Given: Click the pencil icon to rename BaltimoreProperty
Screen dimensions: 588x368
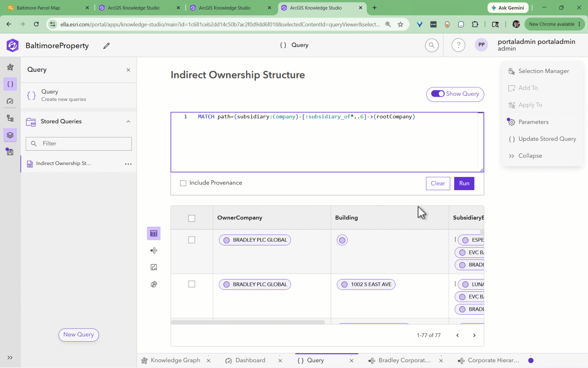Looking at the screenshot, I should pos(107,46).
